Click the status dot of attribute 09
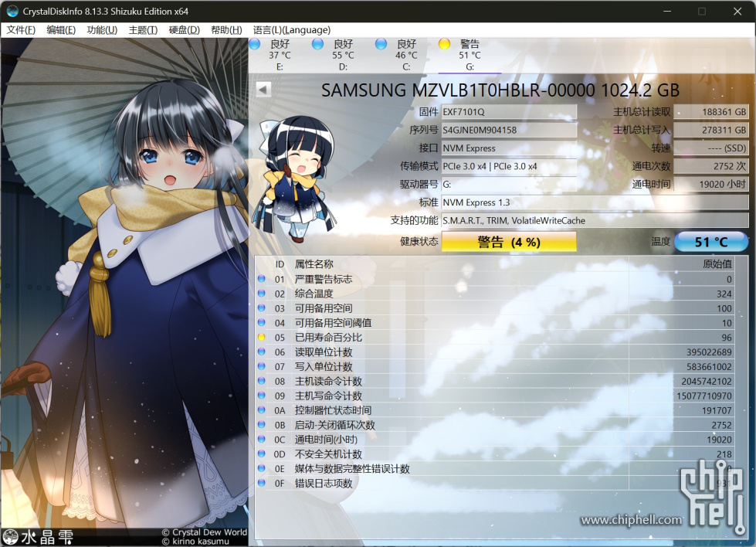The image size is (756, 547). (262, 395)
